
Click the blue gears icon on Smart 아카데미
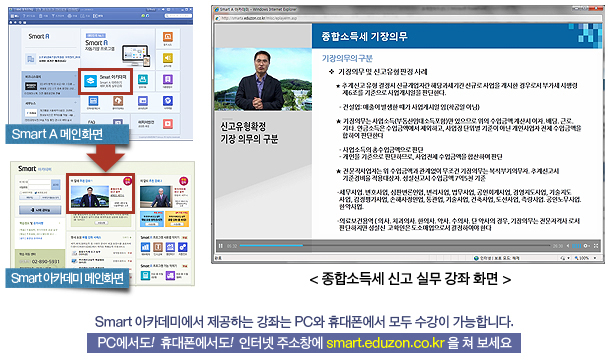click(x=183, y=247)
